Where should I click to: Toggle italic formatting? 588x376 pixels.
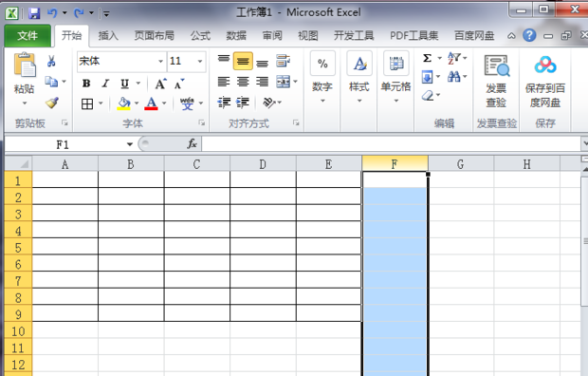point(106,84)
